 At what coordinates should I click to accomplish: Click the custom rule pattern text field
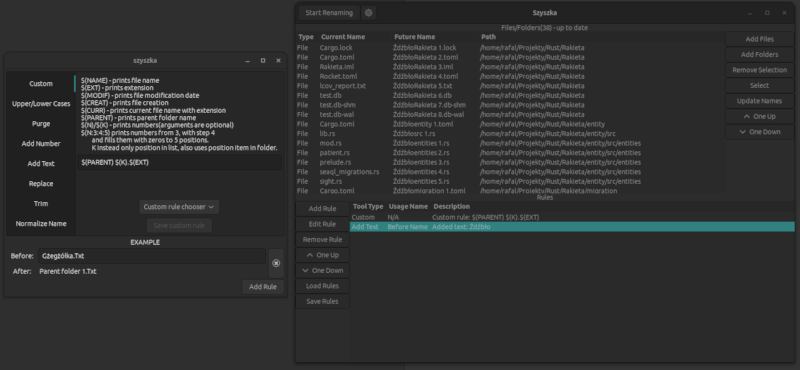point(179,162)
